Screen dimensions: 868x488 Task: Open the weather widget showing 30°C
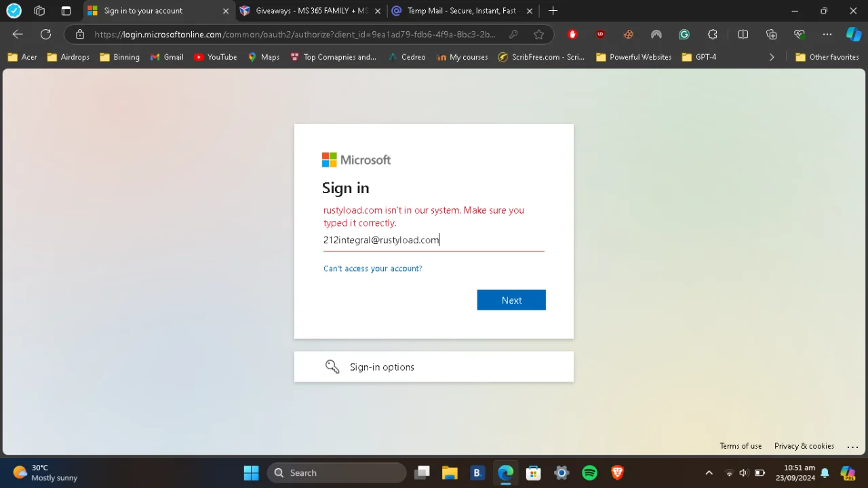point(45,472)
